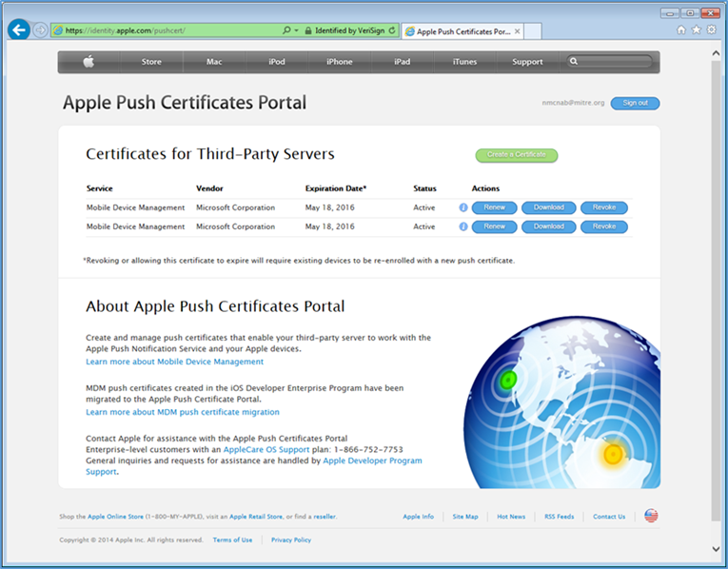
Task: Open the Terms of Use link
Action: pyautogui.click(x=232, y=540)
